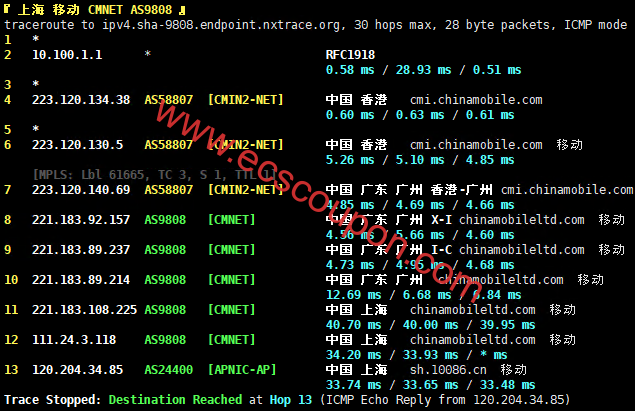
Task: Click IP address 120.204.34.85 on hop 13
Action: [77, 369]
